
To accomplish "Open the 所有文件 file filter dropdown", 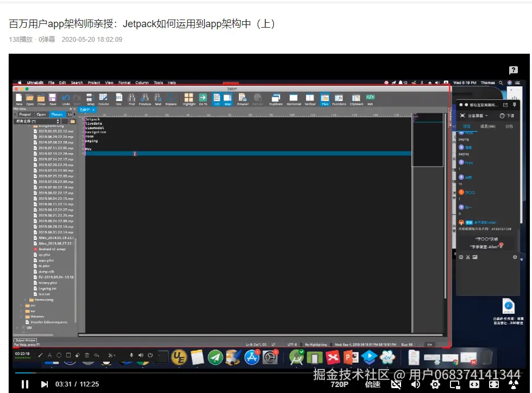I will tap(37, 121).
